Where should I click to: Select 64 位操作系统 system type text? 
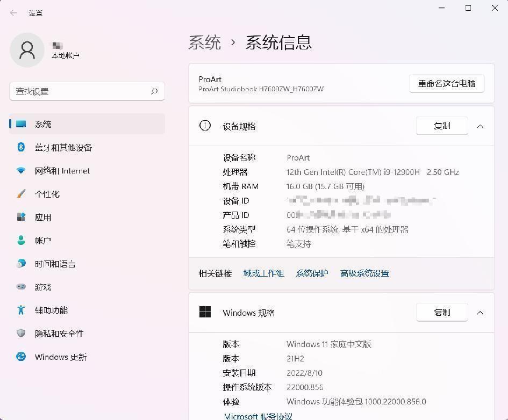tap(347, 229)
